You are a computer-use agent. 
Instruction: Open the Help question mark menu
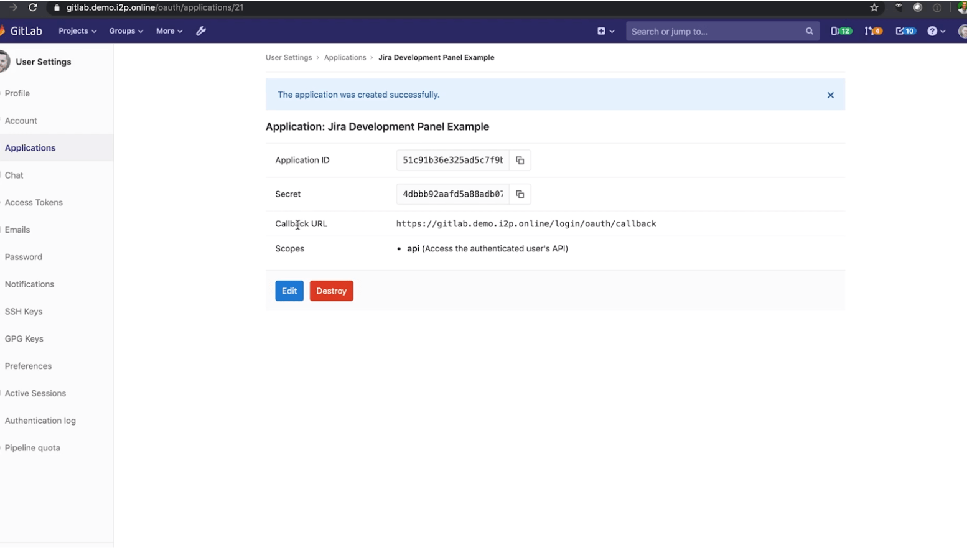pyautogui.click(x=936, y=31)
